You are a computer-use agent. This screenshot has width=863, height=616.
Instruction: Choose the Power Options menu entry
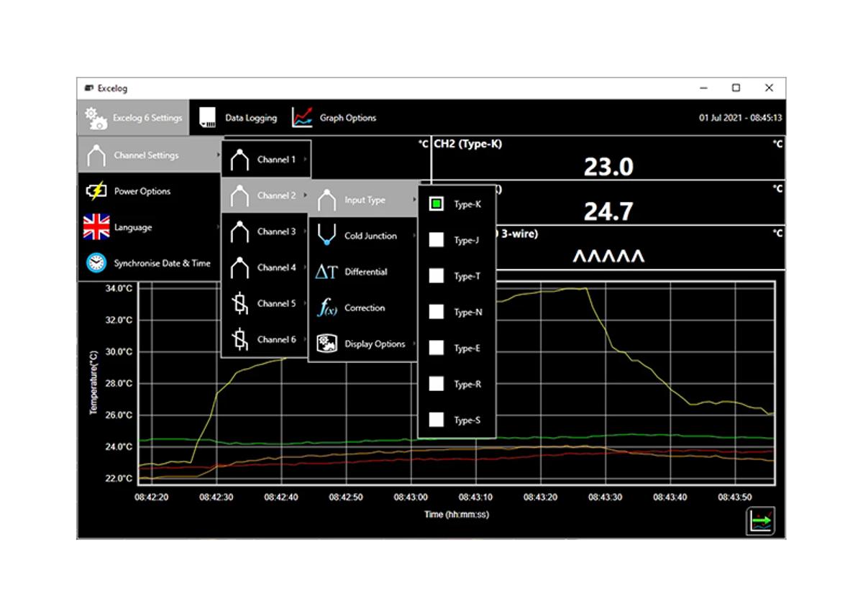coord(150,191)
